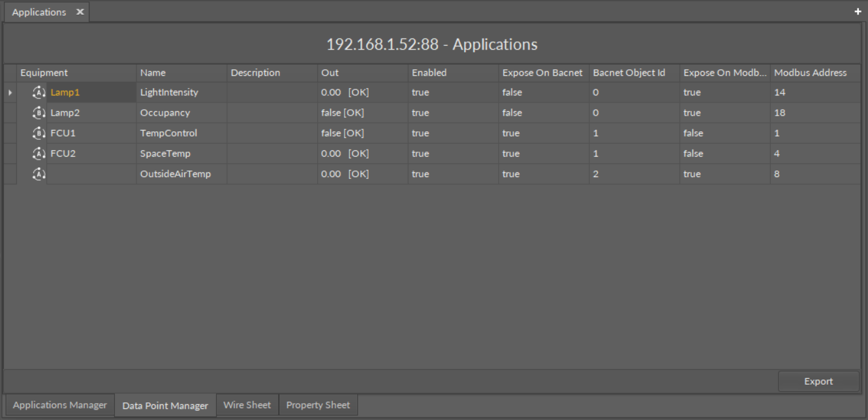Click the Lamp1 analog data point icon

tap(39, 93)
